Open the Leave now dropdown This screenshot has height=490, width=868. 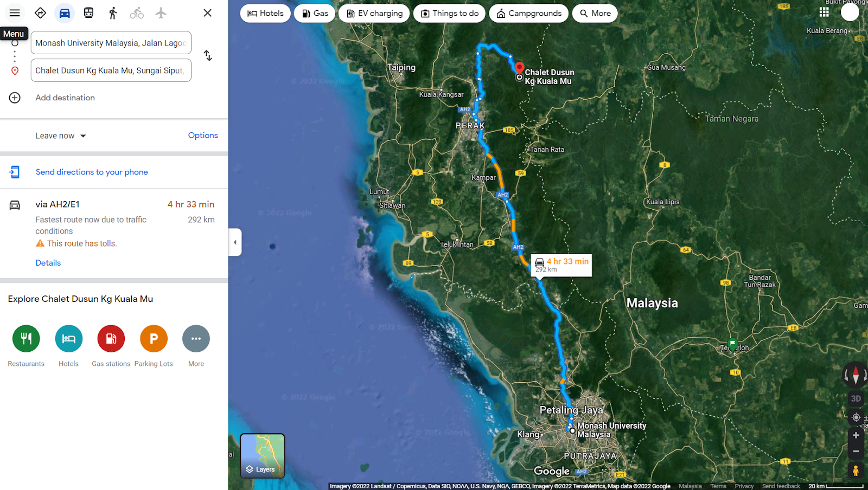61,136
